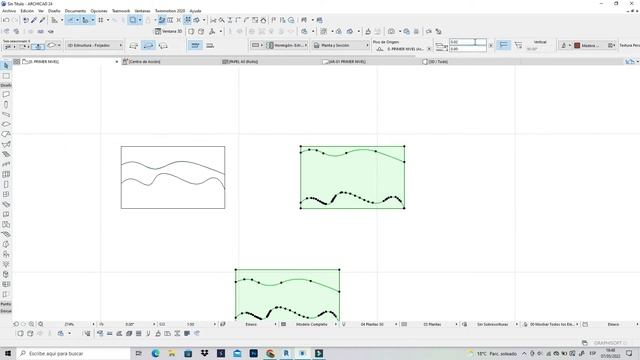Viewport: 640px width, 360px height.
Task: Switch to the Centro de Acción tab
Action: pos(145,62)
